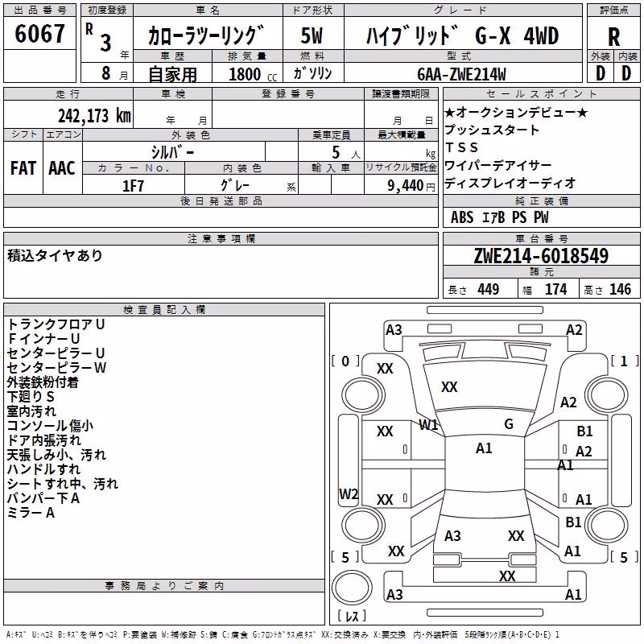Select the [レス] spare tire label
This screenshot has height=644, width=644.
(x=352, y=616)
